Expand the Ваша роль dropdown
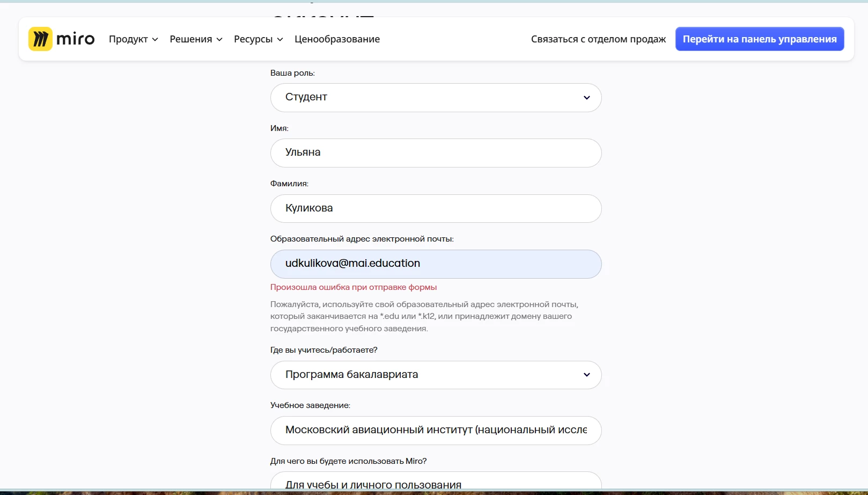This screenshot has height=495, width=868. tap(436, 98)
